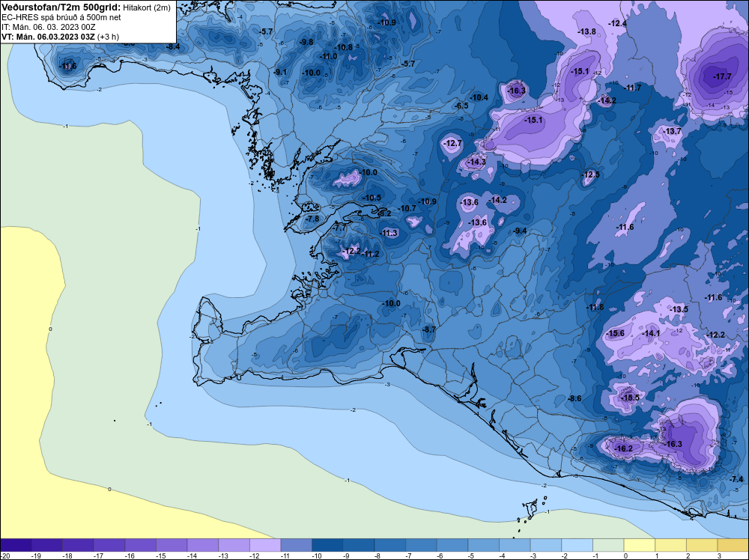
Task: Select legend swatch between -4 and -3
Action: [515, 545]
